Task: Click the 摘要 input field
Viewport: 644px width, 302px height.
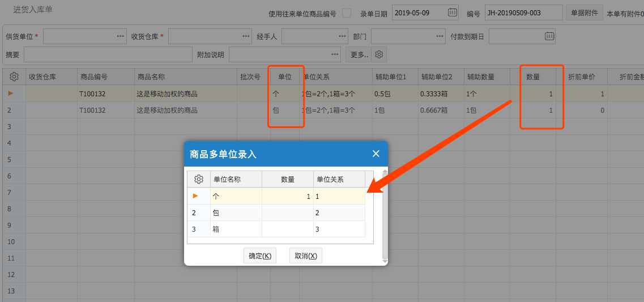Action: click(108, 55)
